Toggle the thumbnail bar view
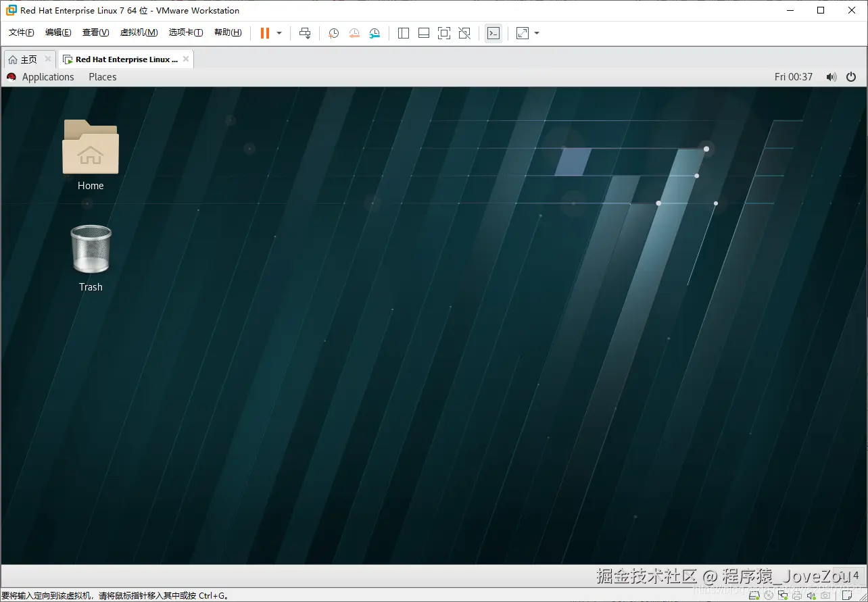The height and width of the screenshot is (602, 868). click(424, 33)
